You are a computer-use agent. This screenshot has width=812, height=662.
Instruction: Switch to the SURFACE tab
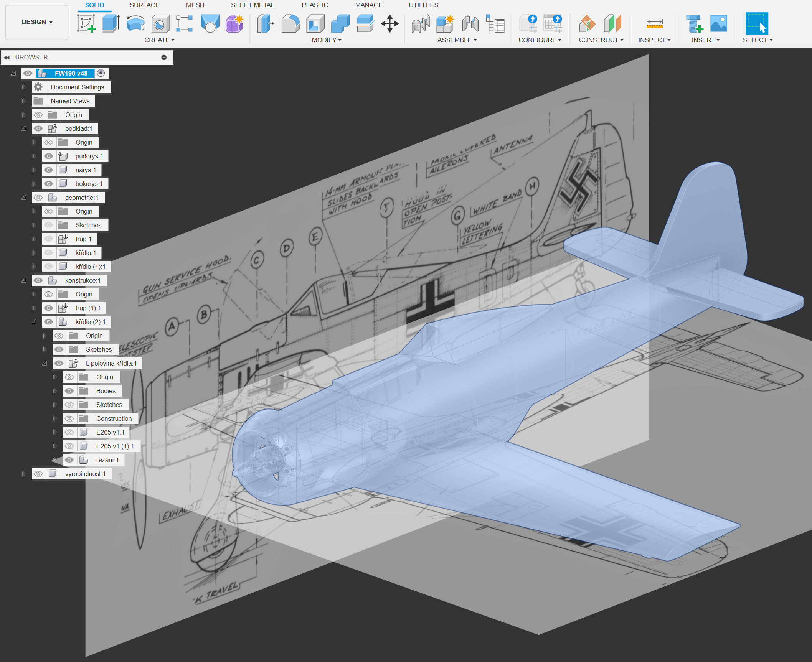(144, 5)
